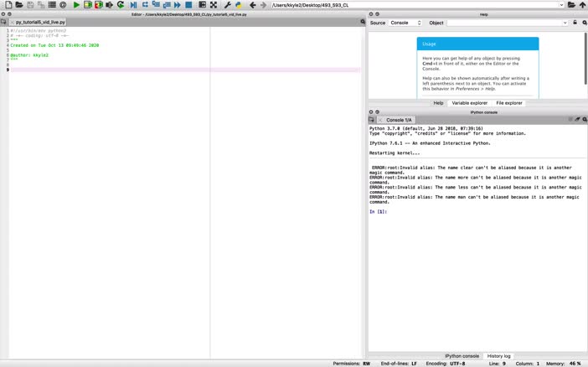Click the @ symbol finder icon
The image size is (588, 367).
(63, 5)
